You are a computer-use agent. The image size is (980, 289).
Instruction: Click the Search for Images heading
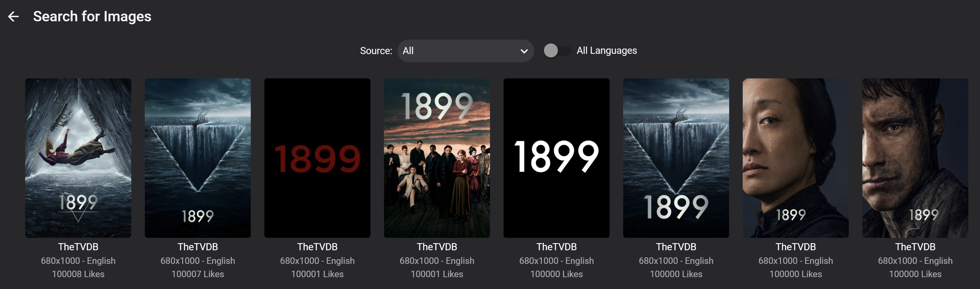tap(92, 16)
